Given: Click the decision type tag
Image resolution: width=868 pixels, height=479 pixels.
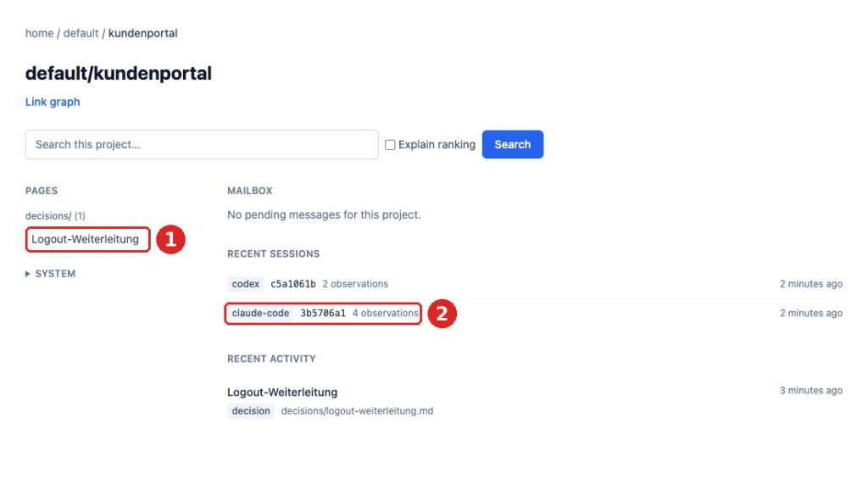Looking at the screenshot, I should [x=251, y=411].
